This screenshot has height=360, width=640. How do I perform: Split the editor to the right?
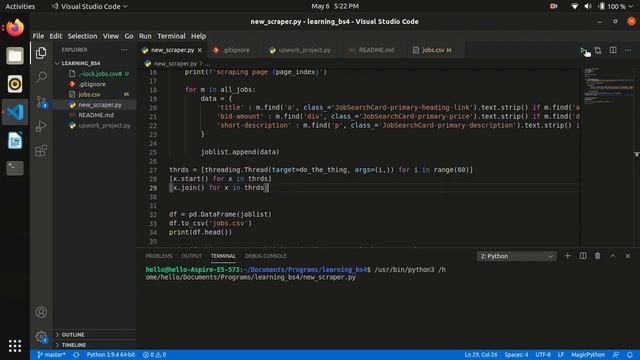tap(613, 50)
